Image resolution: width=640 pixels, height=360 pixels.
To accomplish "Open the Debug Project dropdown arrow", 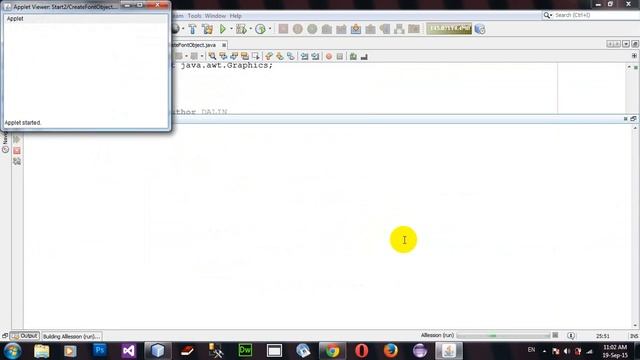I will (250, 29).
